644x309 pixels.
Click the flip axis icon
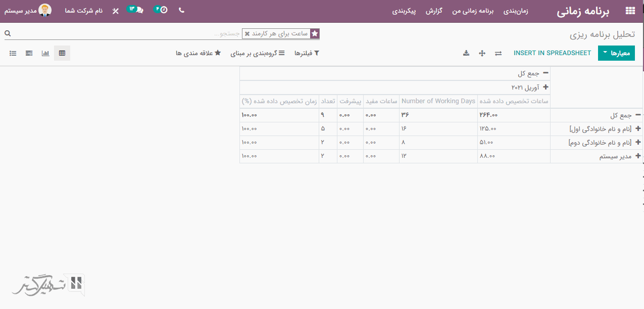498,53
